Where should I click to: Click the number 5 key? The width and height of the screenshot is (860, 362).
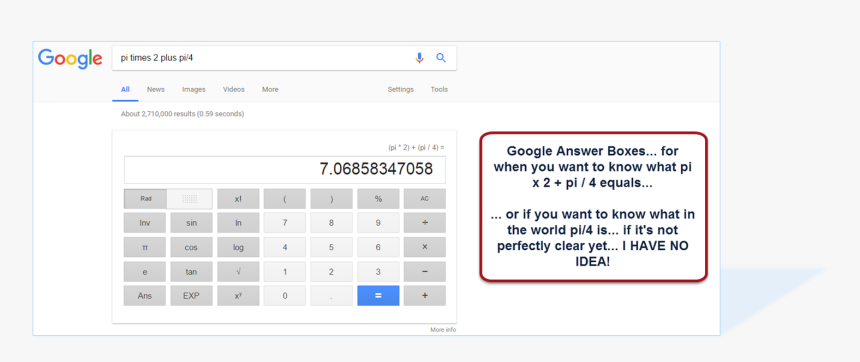(331, 247)
